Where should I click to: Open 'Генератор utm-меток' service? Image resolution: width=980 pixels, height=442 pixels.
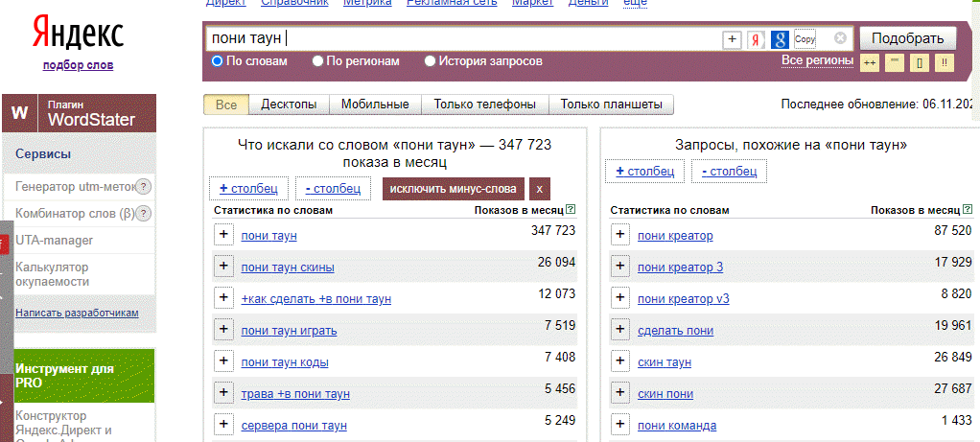[x=74, y=186]
